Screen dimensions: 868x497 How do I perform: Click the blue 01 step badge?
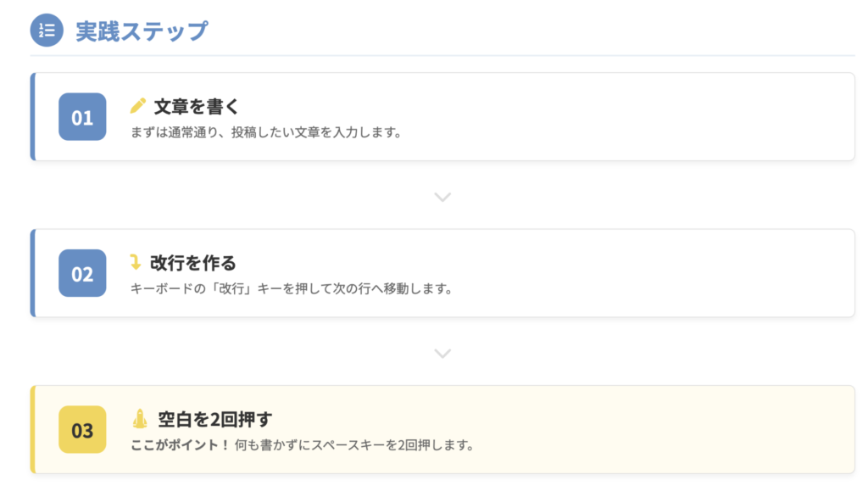tap(82, 117)
